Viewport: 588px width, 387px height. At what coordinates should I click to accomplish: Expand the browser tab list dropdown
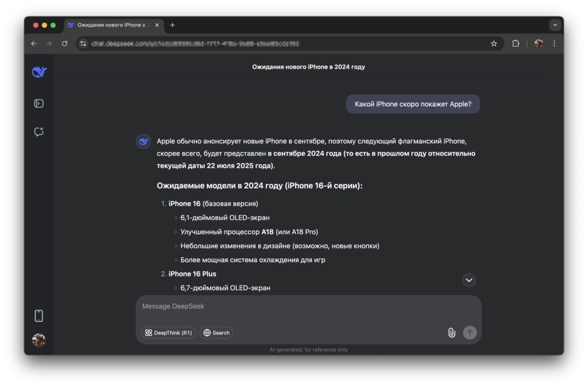pos(555,25)
